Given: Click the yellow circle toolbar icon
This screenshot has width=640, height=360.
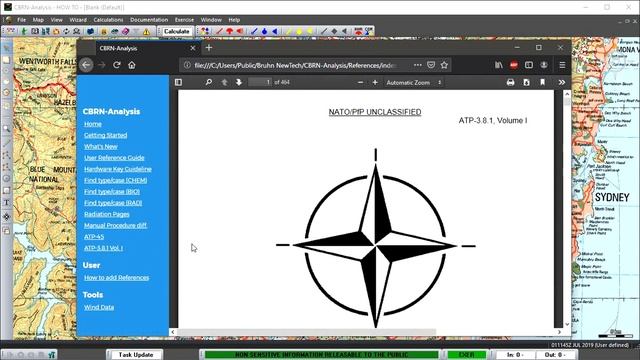Looking at the screenshot, I should [299, 31].
